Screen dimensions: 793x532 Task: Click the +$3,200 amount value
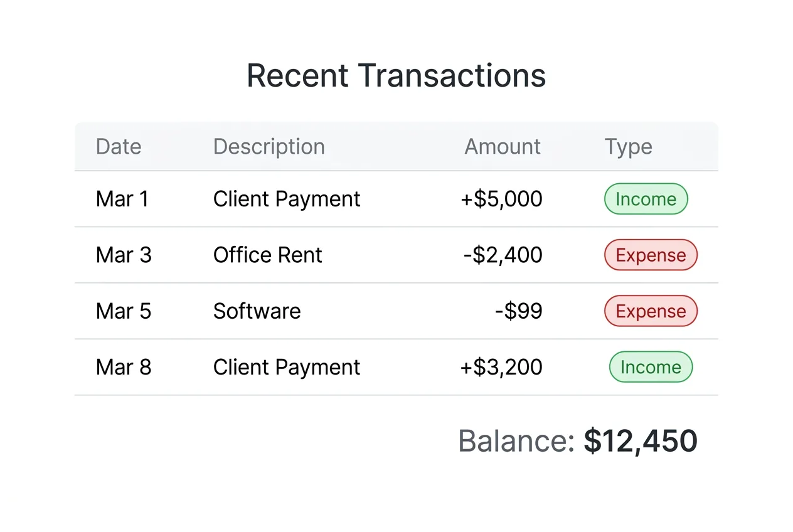coord(501,367)
